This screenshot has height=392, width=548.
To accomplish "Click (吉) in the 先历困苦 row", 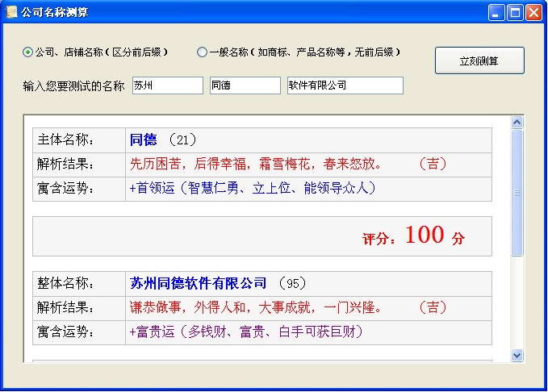I will coord(433,164).
